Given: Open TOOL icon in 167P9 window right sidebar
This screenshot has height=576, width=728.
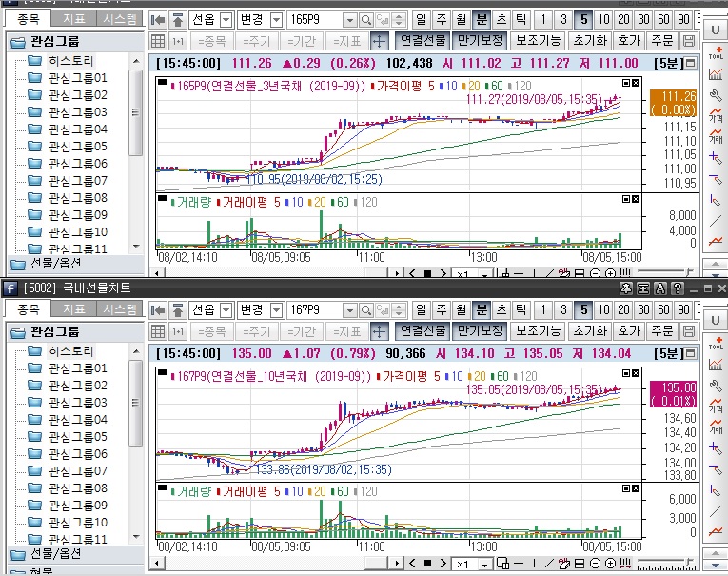Looking at the screenshot, I should 716,343.
